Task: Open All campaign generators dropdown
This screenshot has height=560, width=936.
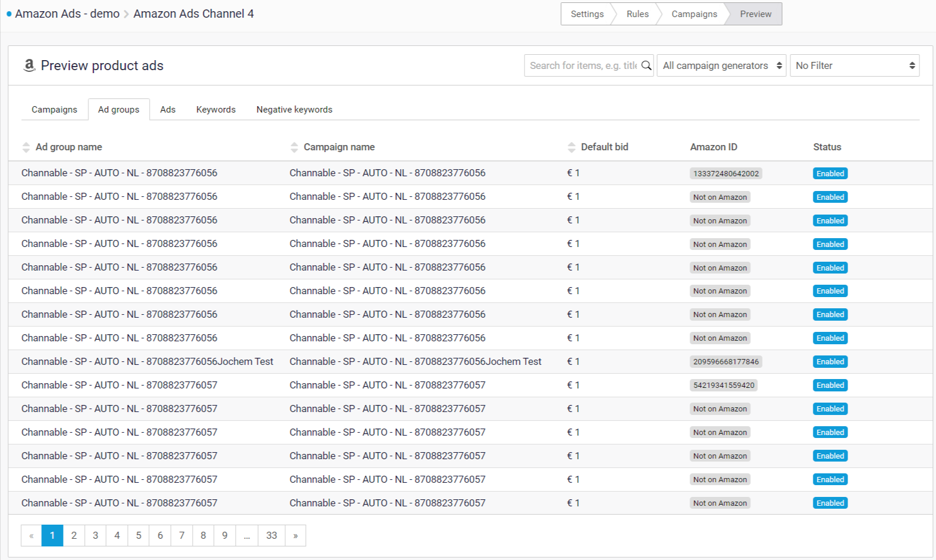Action: point(721,65)
